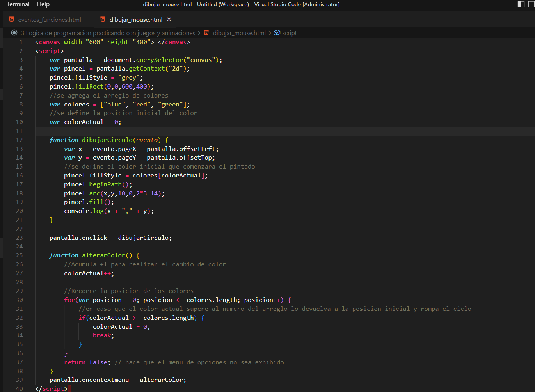This screenshot has width=535, height=392.
Task: Click alterarColor in the function declaration on line 25
Action: coord(104,255)
